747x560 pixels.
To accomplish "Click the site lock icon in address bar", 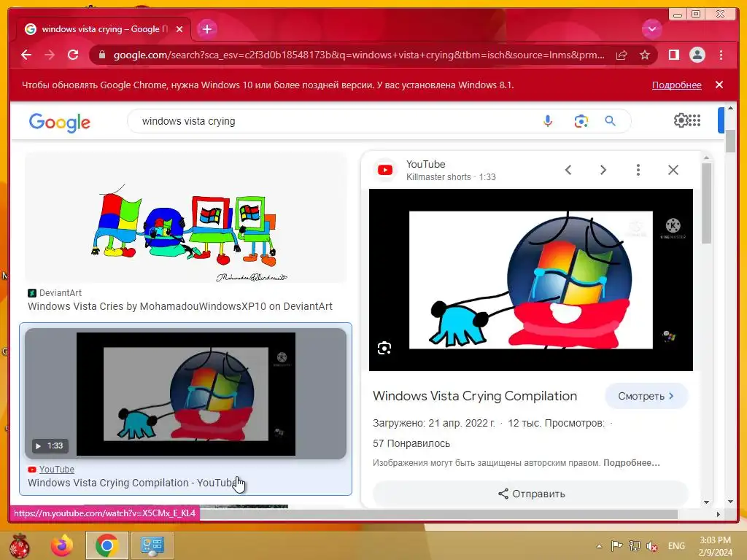I will (x=102, y=55).
